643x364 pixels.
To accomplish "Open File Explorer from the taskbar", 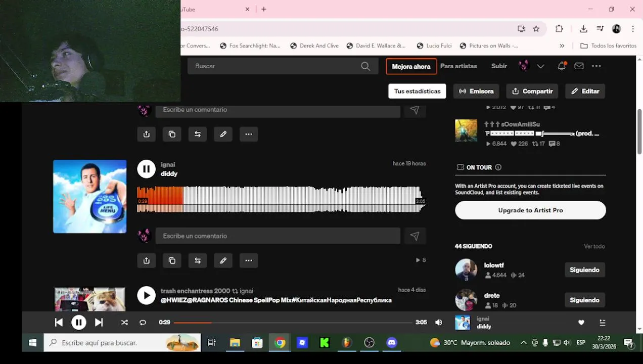I will click(x=235, y=343).
